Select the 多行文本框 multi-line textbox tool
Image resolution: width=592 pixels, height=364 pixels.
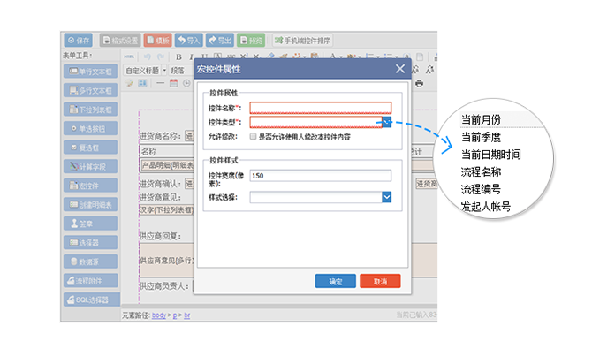pos(91,90)
